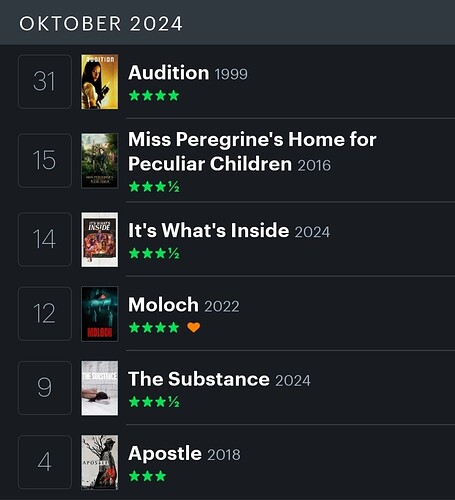Select the day 9 date box
455x500 pixels.
coord(45,388)
